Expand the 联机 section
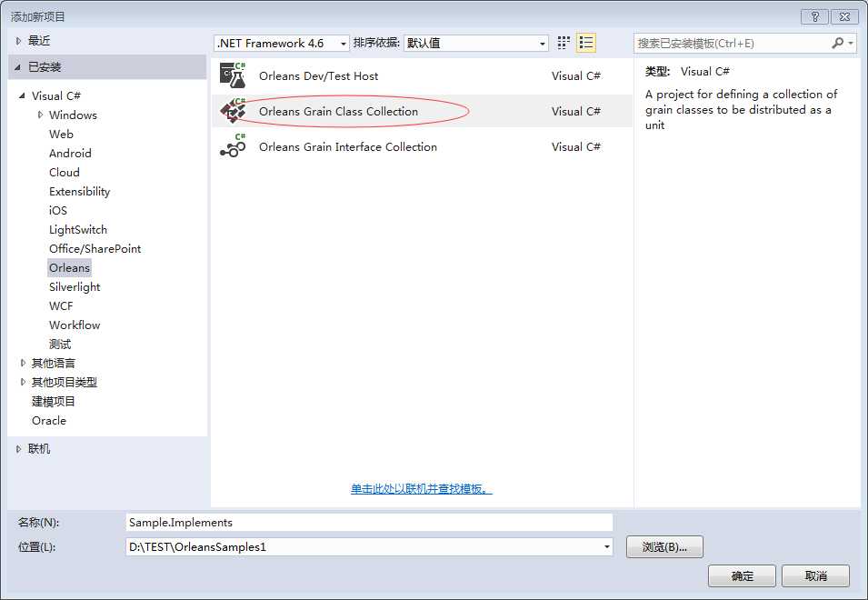Image resolution: width=868 pixels, height=600 pixels. click(x=18, y=449)
